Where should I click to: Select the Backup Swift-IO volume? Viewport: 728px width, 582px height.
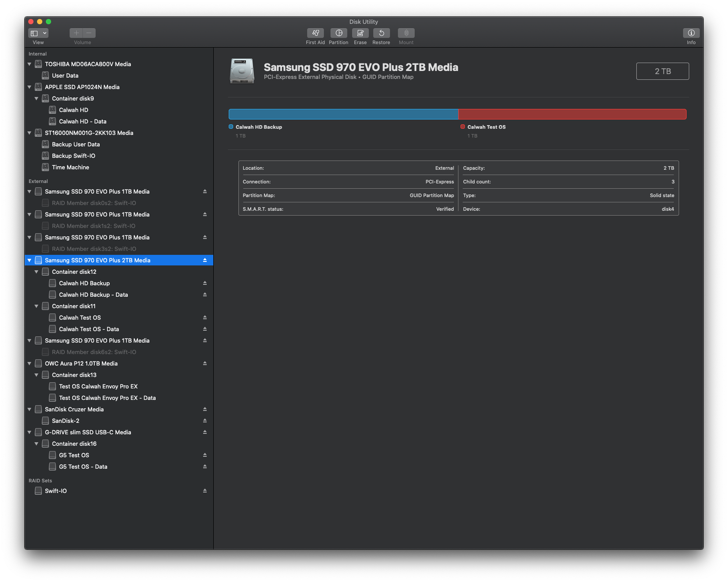[x=119, y=156]
